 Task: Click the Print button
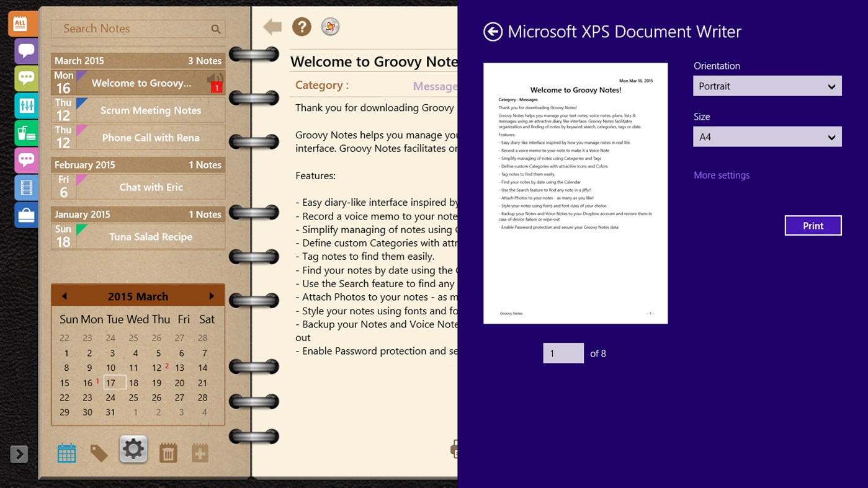point(813,225)
